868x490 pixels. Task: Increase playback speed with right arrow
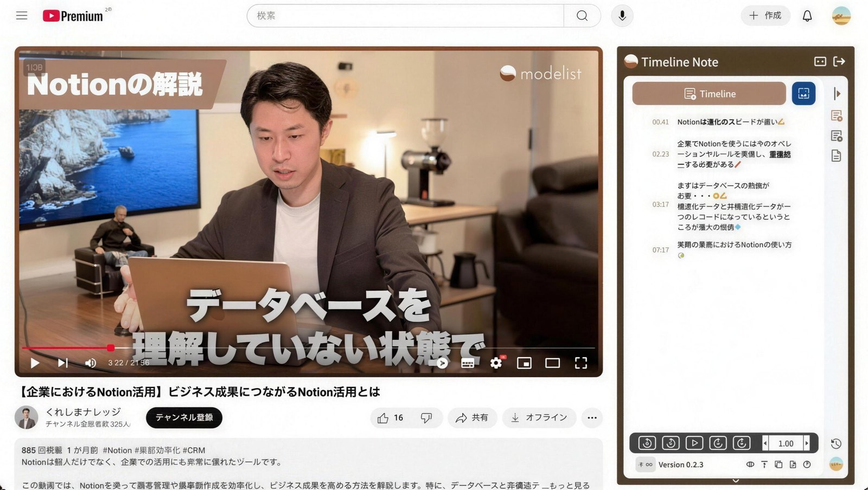pyautogui.click(x=807, y=443)
